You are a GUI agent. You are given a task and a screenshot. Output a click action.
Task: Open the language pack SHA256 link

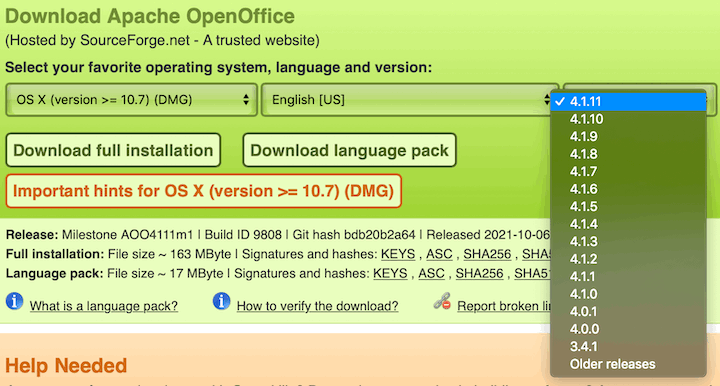pos(479,274)
